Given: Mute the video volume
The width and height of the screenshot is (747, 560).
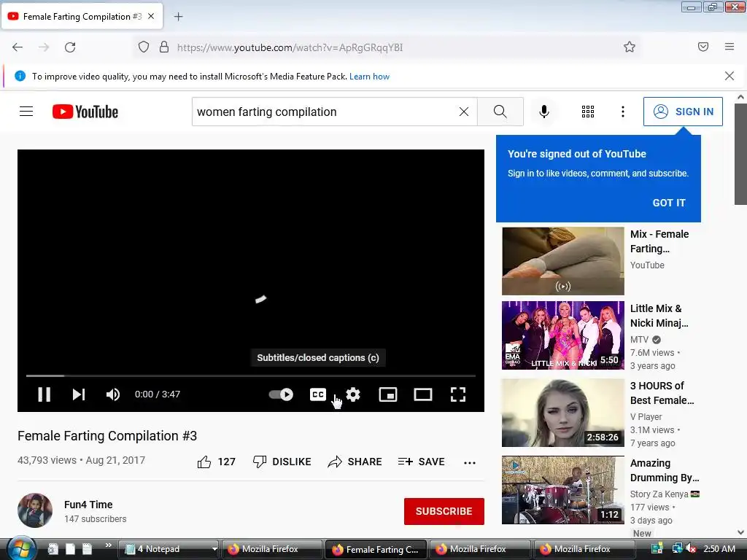Looking at the screenshot, I should 113,394.
